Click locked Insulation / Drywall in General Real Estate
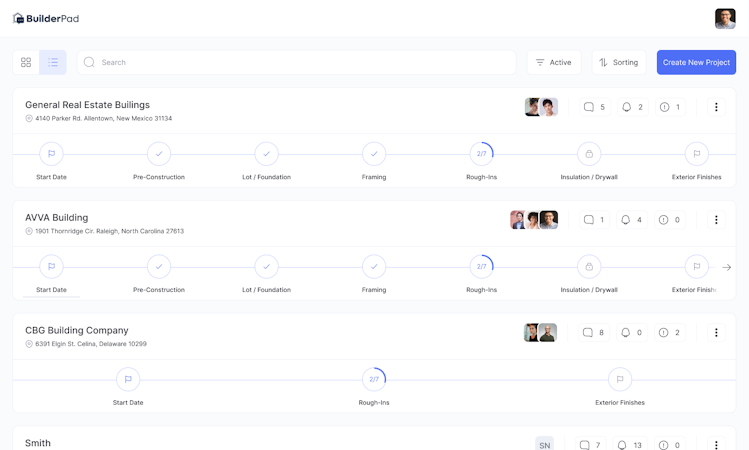The width and height of the screenshot is (749, 450). [589, 154]
